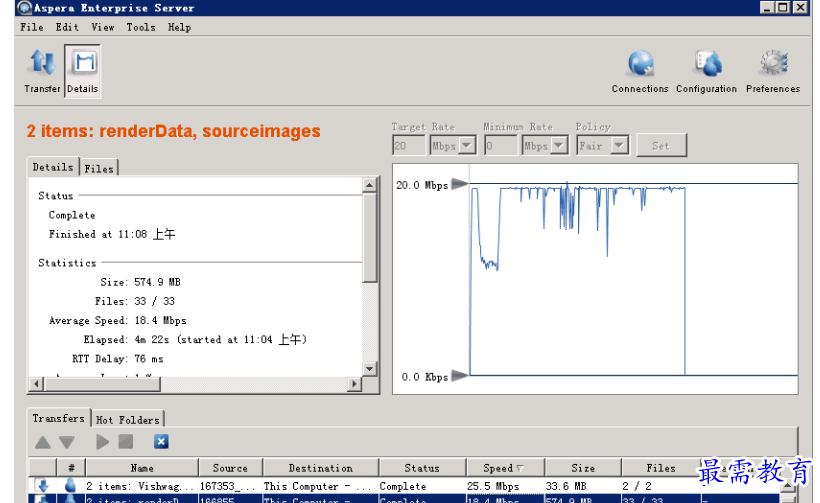
Task: Select the Details tab in the panel
Action: [x=53, y=167]
